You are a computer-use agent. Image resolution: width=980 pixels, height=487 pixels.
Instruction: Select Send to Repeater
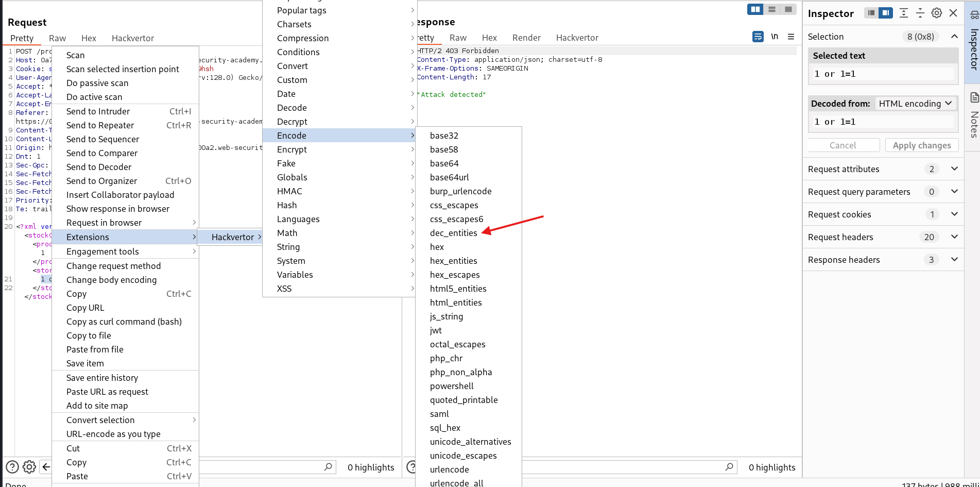(x=125, y=125)
